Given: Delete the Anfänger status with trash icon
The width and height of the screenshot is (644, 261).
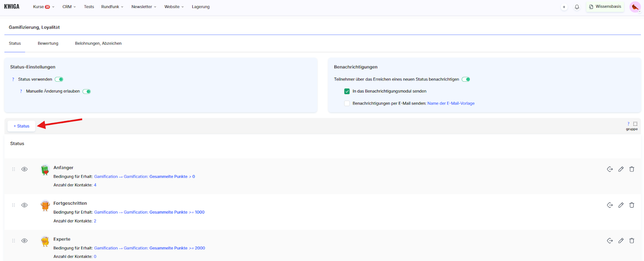Looking at the screenshot, I should click(632, 169).
